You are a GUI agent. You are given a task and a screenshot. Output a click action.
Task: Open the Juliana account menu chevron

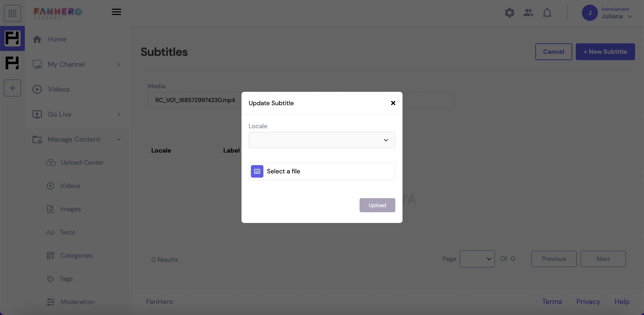coord(629,17)
